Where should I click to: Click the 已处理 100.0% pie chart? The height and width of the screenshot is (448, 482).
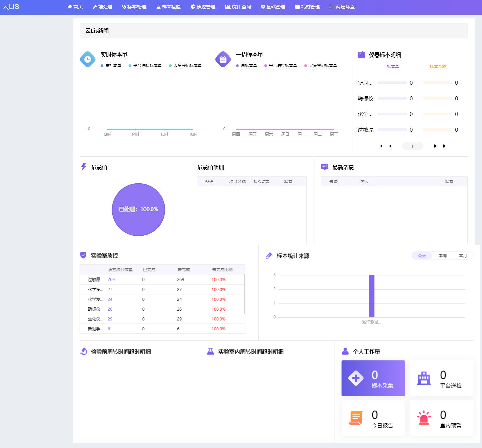(x=138, y=209)
